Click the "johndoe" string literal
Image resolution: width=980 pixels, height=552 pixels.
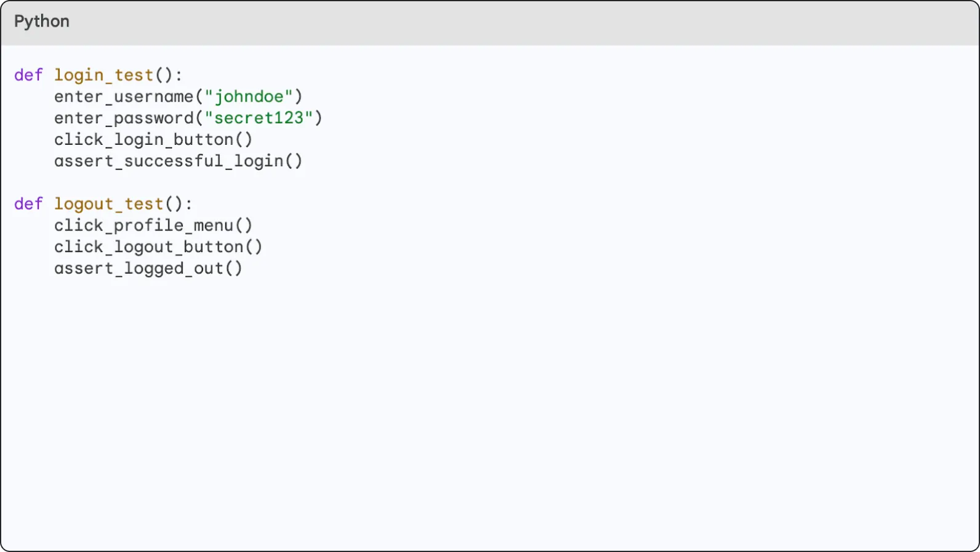(x=249, y=97)
